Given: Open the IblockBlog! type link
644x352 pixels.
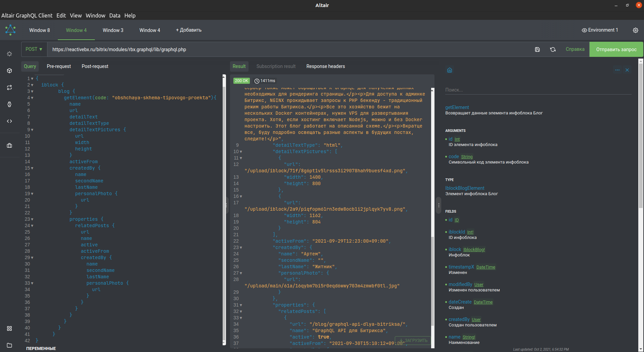Looking at the screenshot, I should (x=474, y=250).
